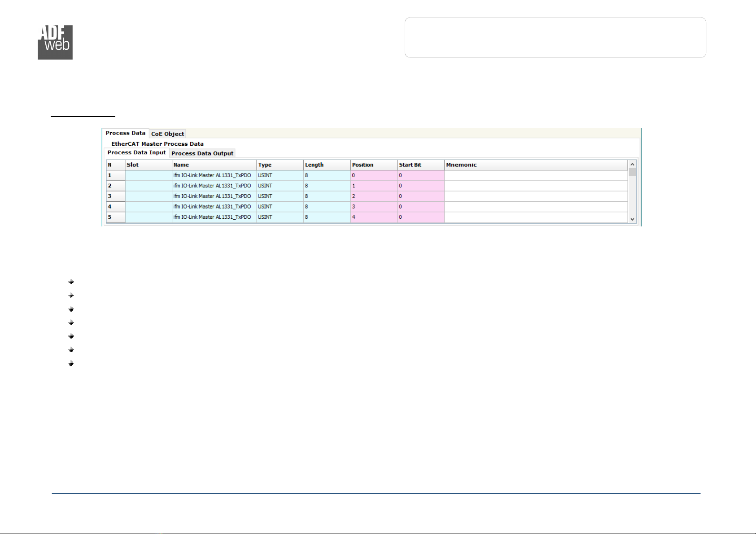Click the N column header
Screen dimensions: 756x534
click(x=115, y=165)
